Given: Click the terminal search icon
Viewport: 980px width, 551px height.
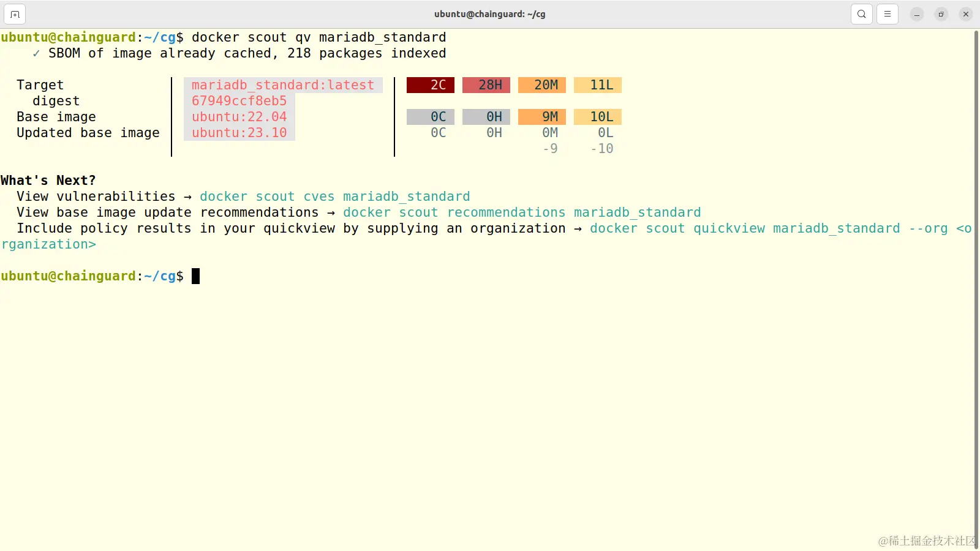Looking at the screenshot, I should (862, 14).
